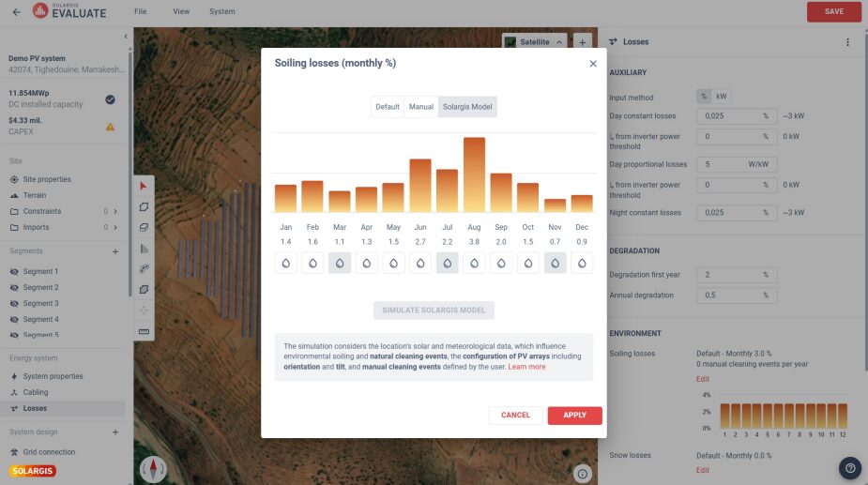Select the arrow pointer tool
The image size is (868, 485).
(x=144, y=187)
